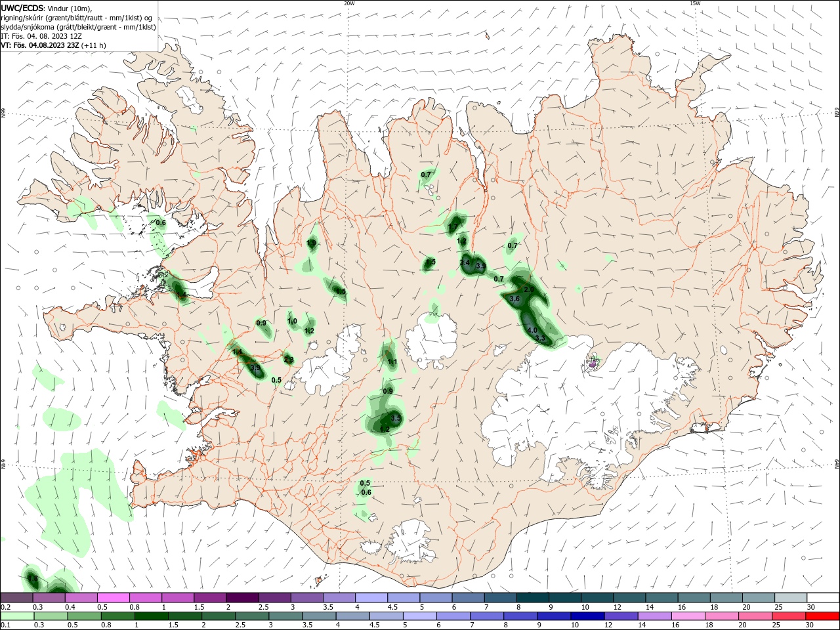Click sleet legend swatch between 1 and 1.5
Viewport: 840px width, 630px height.
point(178,598)
